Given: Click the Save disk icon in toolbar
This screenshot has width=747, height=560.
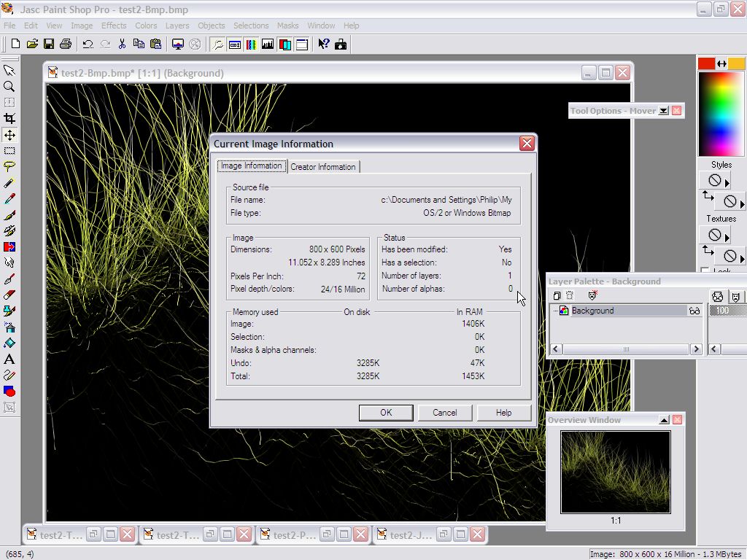Looking at the screenshot, I should 49,44.
